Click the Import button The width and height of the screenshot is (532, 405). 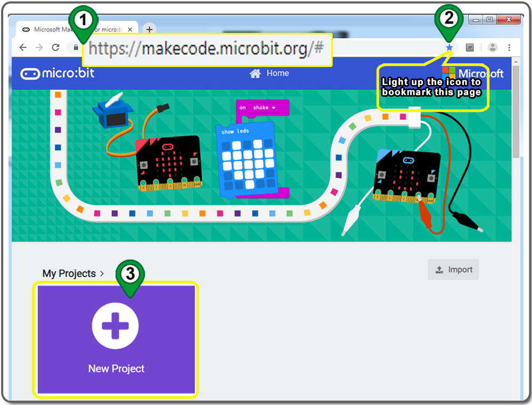(x=453, y=269)
